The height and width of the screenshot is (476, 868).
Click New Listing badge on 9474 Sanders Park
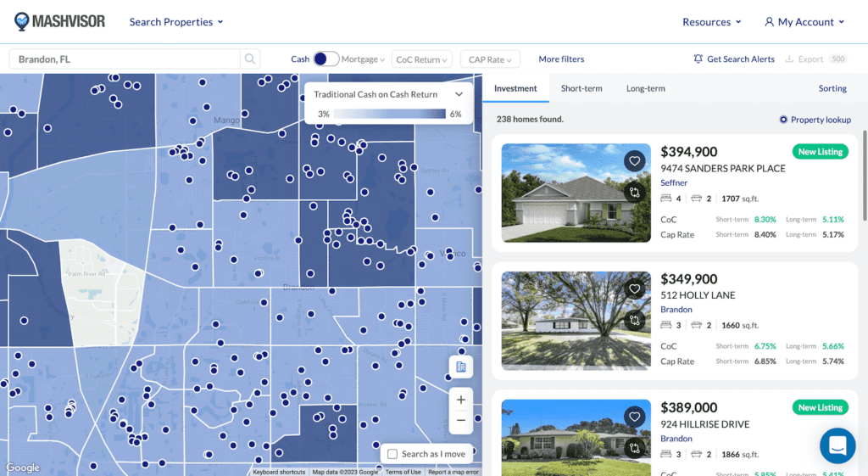(x=820, y=152)
